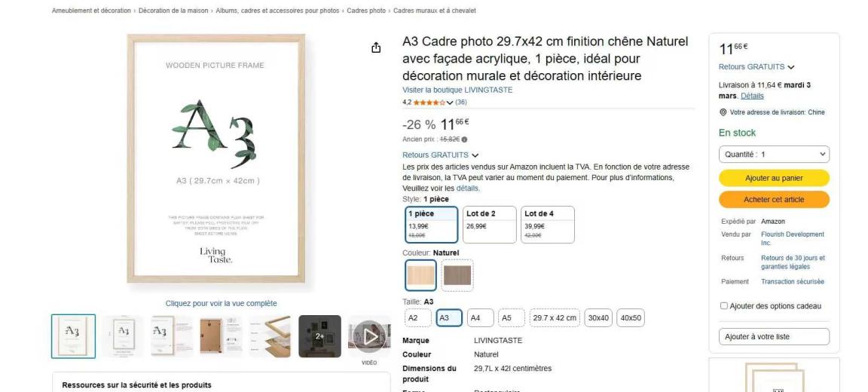This screenshot has width=868, height=392.
Task: Visit the LIVINGTASTE boutique link
Action: 457,90
